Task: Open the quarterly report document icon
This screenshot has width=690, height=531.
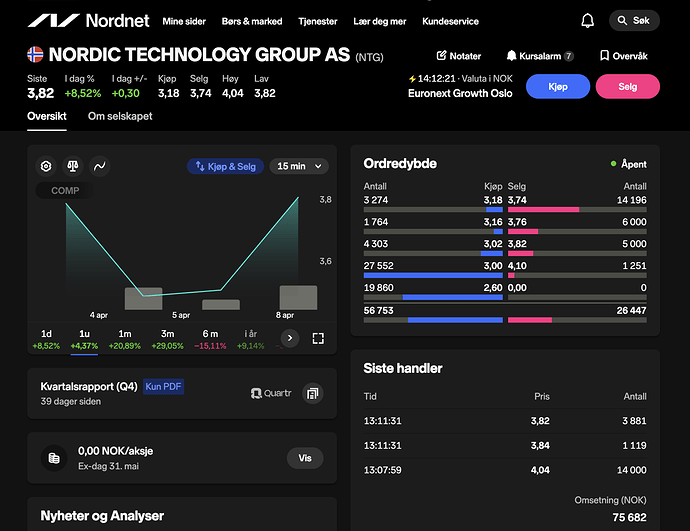Action: click(312, 393)
